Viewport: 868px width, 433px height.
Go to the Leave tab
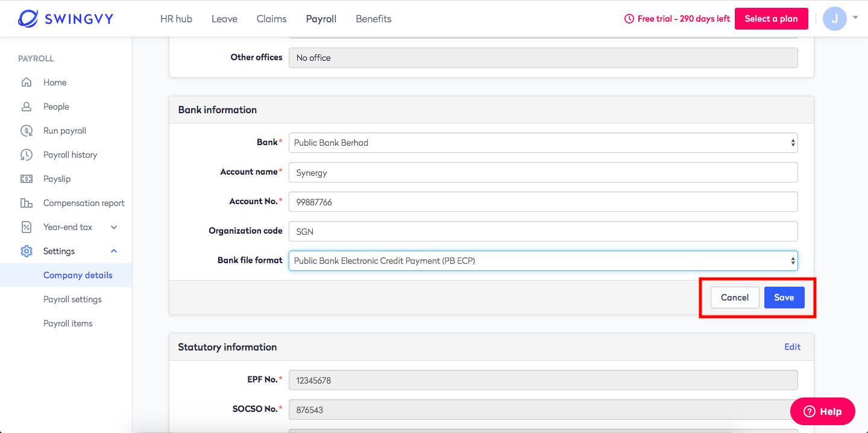(x=224, y=19)
